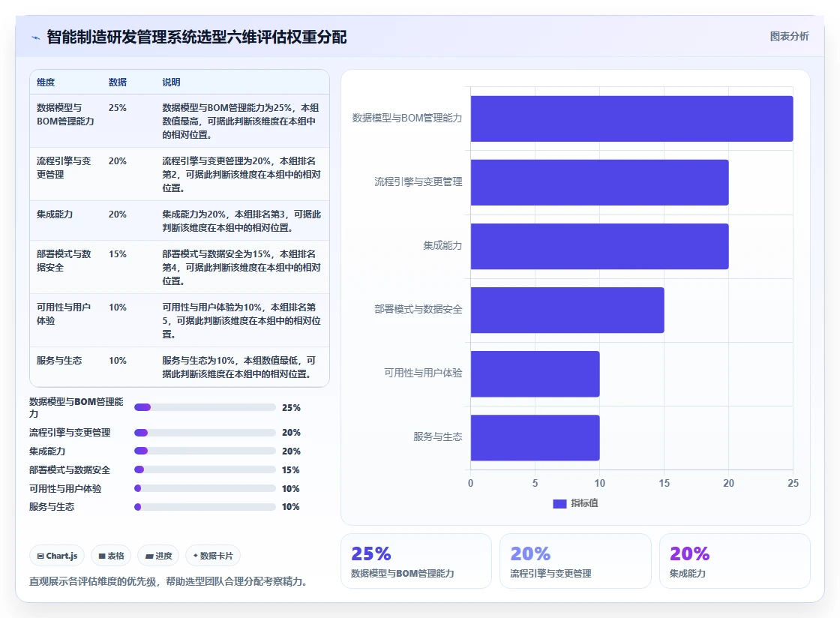840x618 pixels.
Task: Click the 部署模式与数据安全 progress bar
Action: pos(205,469)
